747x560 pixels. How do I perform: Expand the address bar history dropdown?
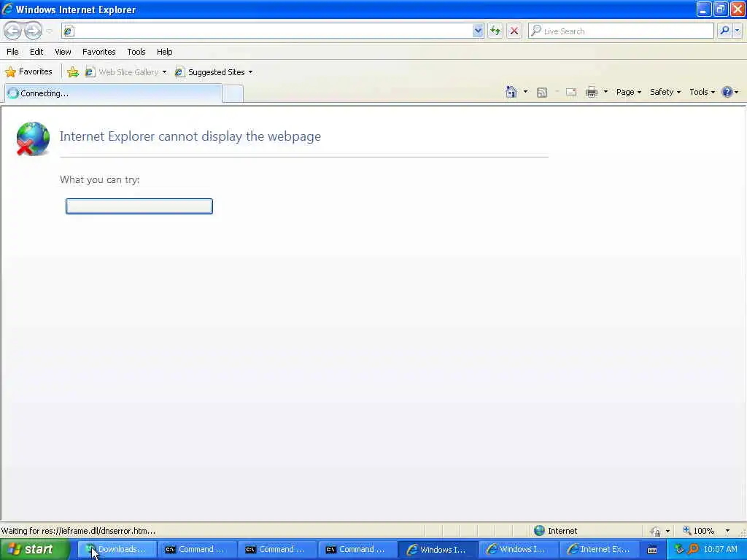478,31
